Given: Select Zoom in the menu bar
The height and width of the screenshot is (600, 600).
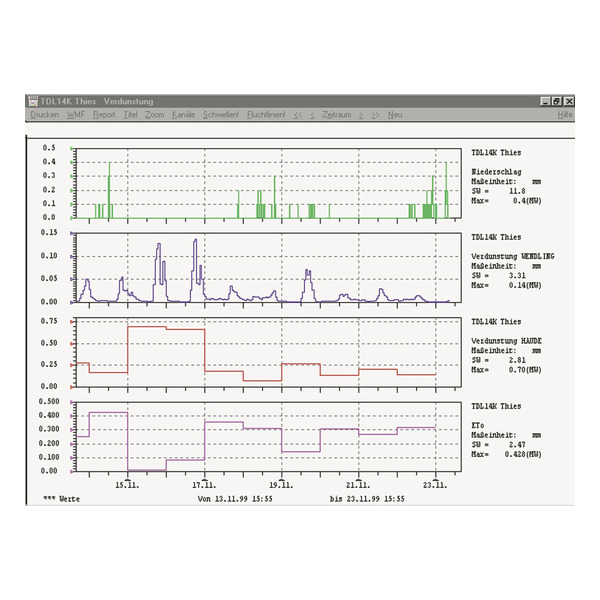Looking at the screenshot, I should pos(154,115).
